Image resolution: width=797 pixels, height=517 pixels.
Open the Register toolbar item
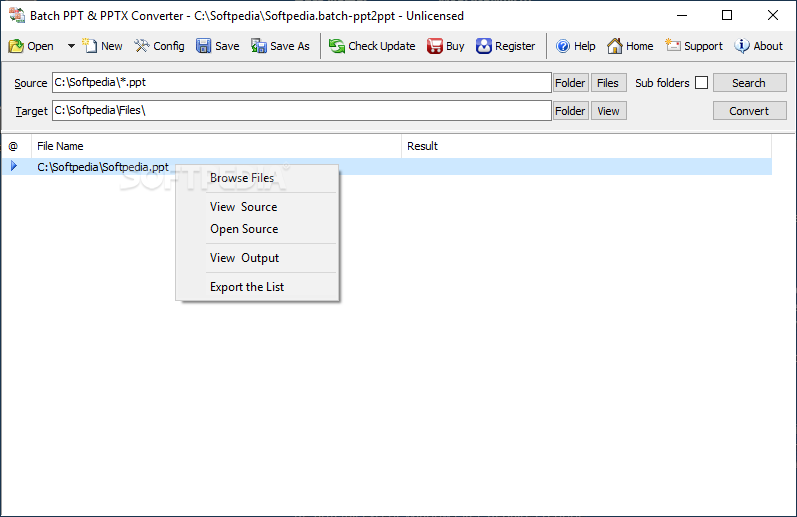click(x=505, y=46)
